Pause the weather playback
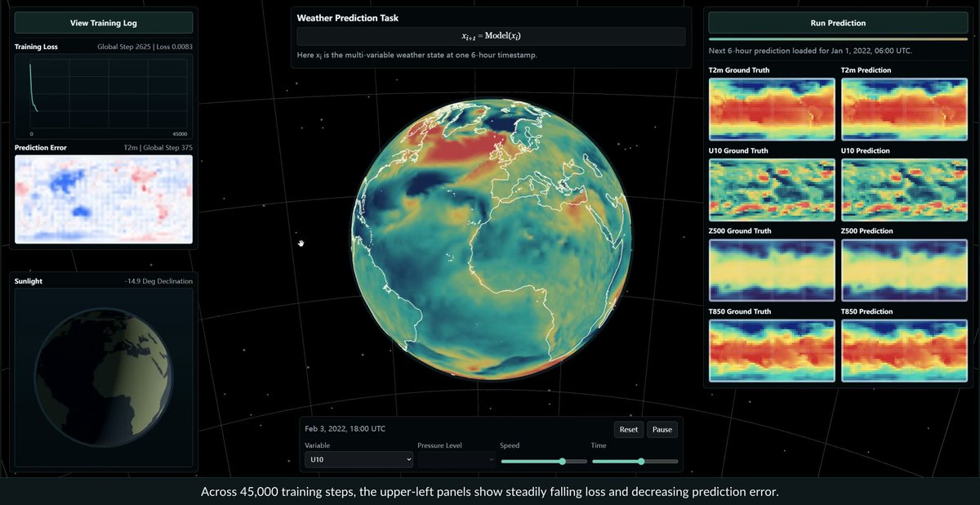This screenshot has width=980, height=505. click(662, 430)
